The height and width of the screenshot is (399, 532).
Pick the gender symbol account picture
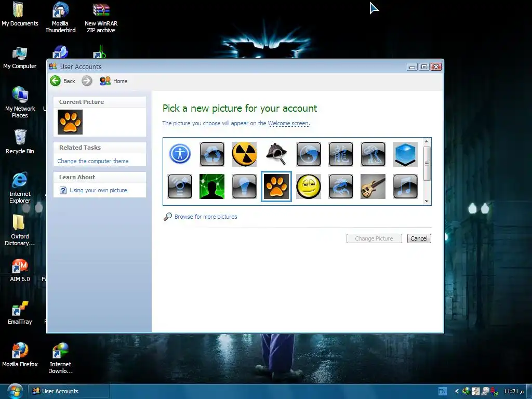click(x=180, y=187)
